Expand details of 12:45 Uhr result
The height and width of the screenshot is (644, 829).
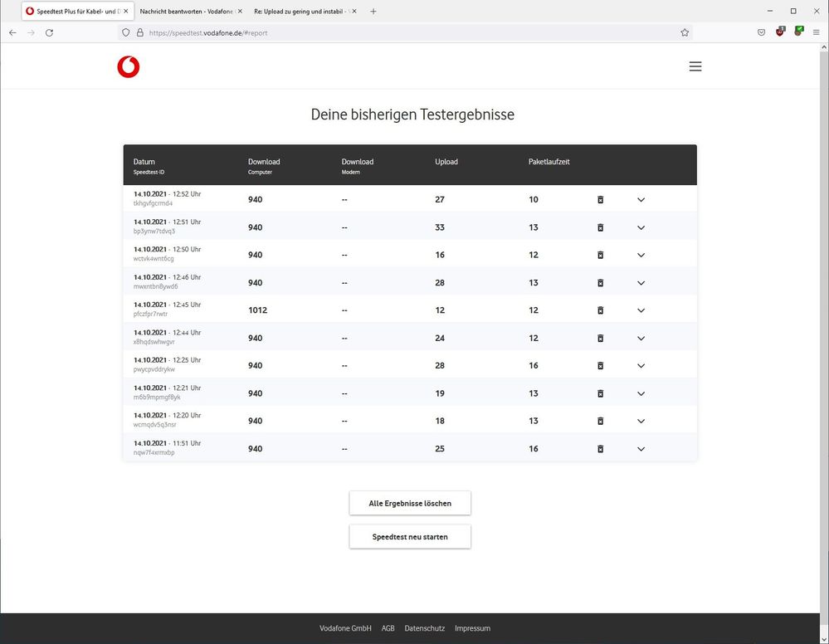coord(641,310)
